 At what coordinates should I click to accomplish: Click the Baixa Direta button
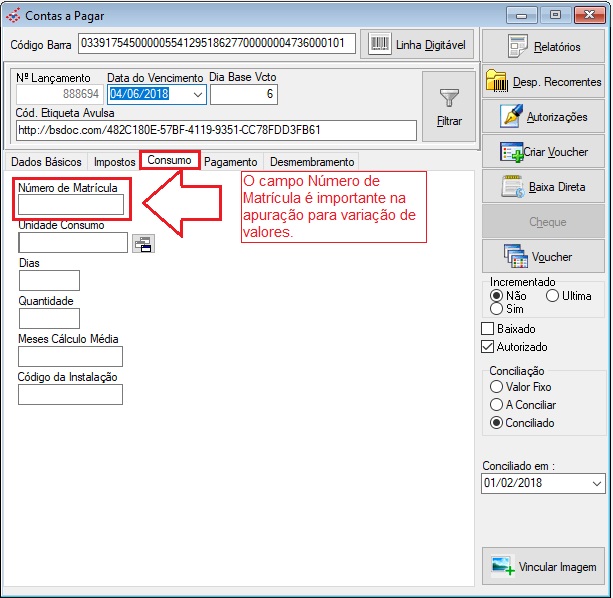pos(543,187)
